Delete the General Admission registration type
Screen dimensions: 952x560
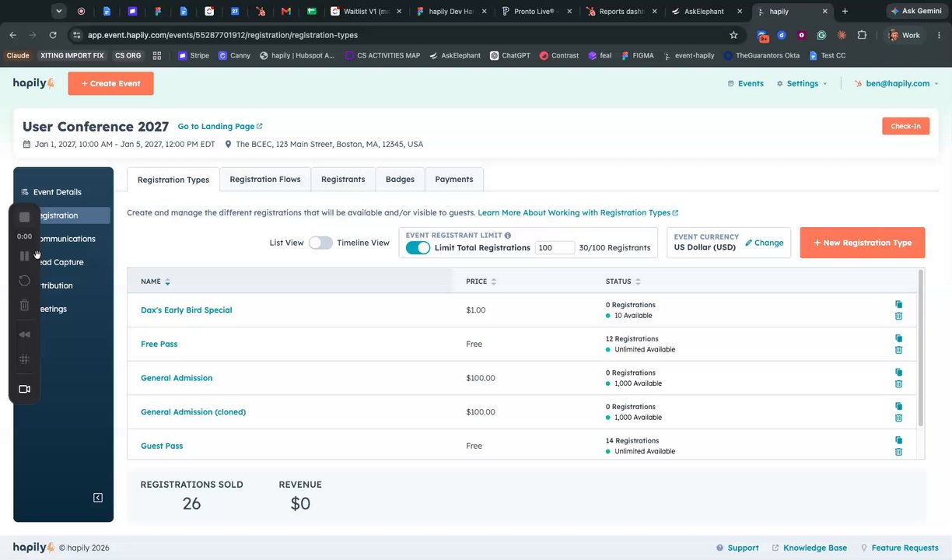tap(898, 383)
